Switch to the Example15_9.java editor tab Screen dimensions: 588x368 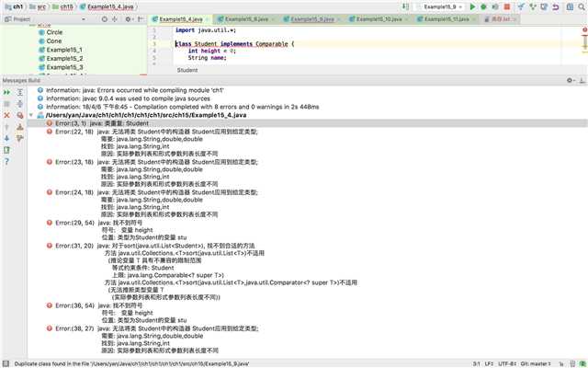point(312,19)
